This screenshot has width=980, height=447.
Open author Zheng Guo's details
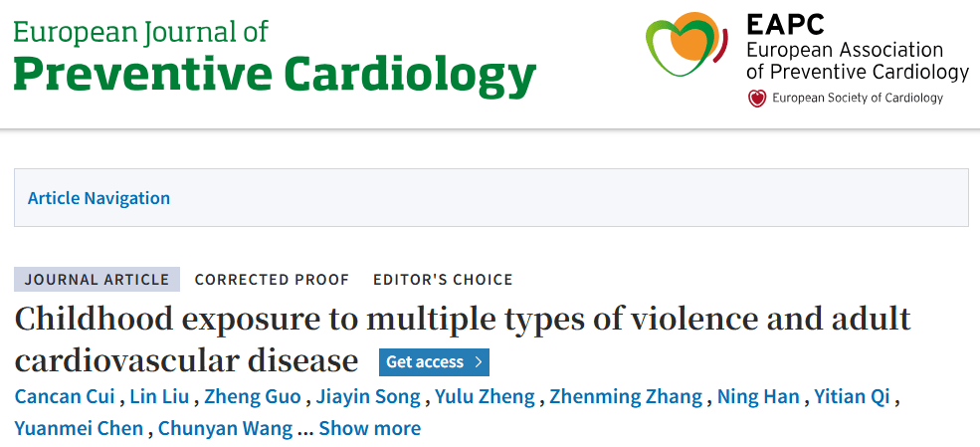coord(253,396)
